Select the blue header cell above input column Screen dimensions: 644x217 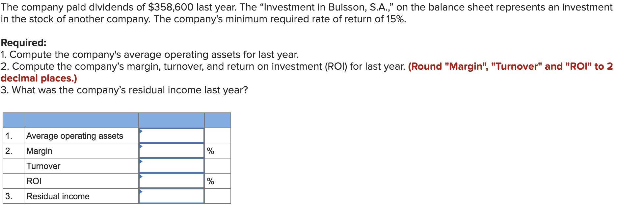(x=171, y=120)
